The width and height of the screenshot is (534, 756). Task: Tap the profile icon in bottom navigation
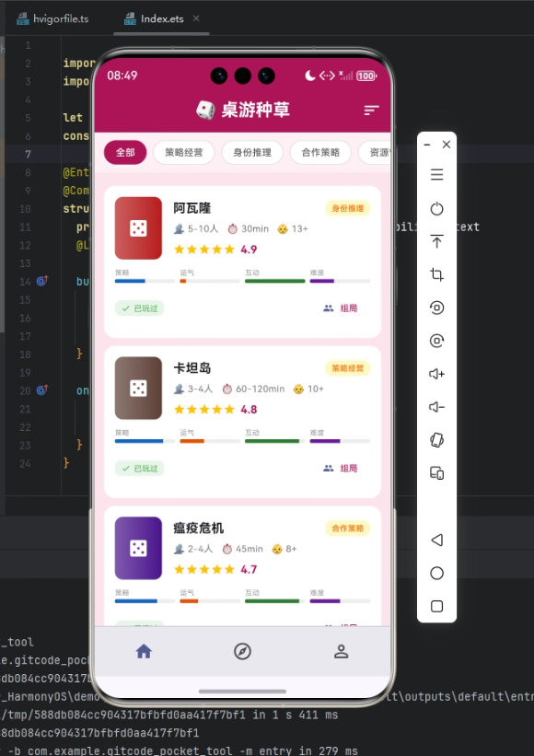click(342, 652)
